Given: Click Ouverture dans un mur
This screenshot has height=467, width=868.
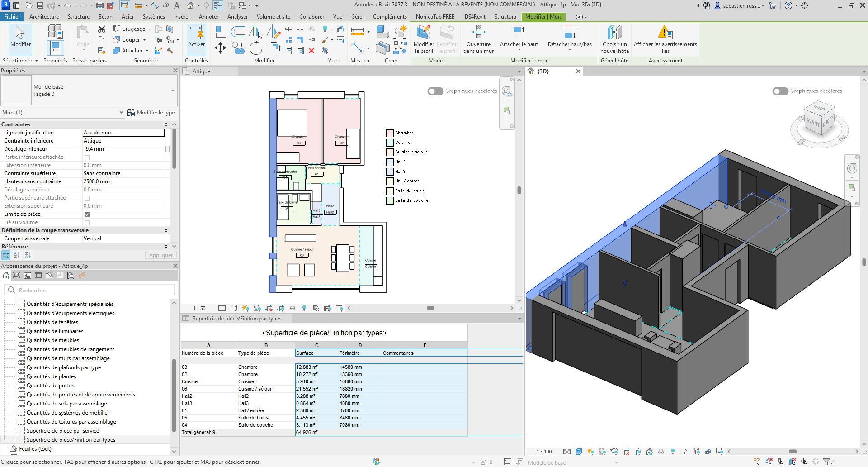Looking at the screenshot, I should (478, 39).
